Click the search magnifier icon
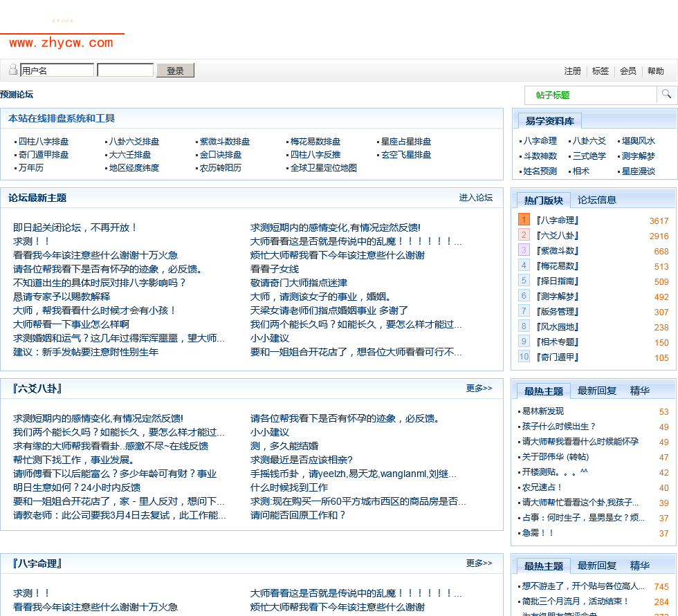Viewport: 678px width, 616px height. (666, 94)
